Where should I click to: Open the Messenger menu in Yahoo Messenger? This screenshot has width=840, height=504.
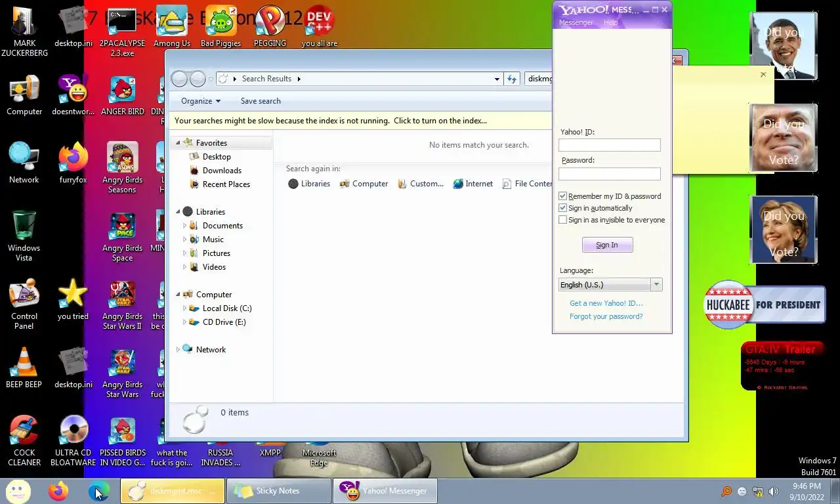[576, 22]
